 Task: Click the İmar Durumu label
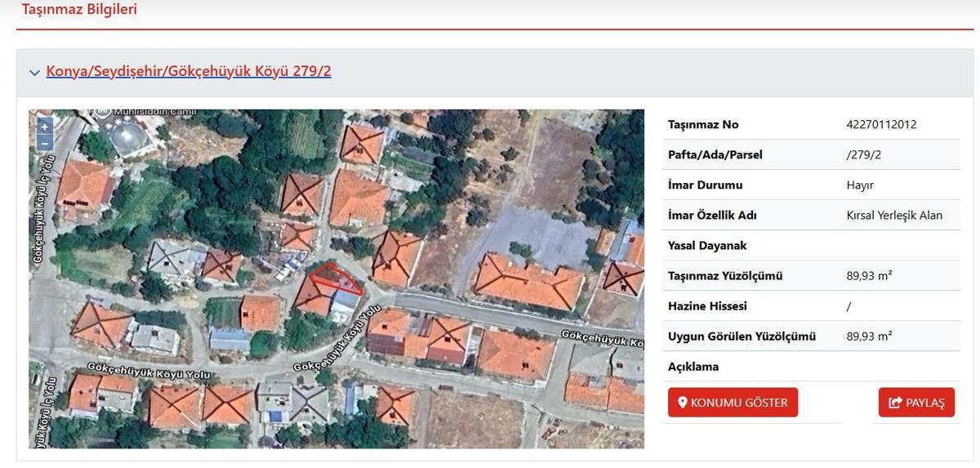click(705, 185)
